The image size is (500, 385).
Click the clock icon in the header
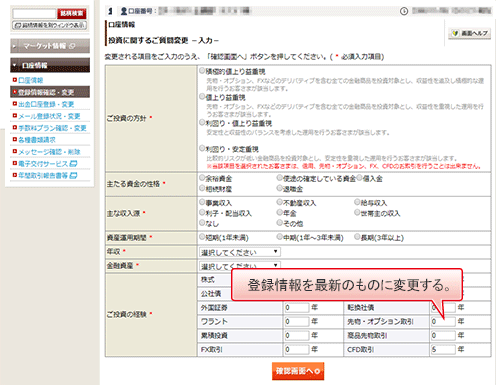pyautogui.click(x=404, y=11)
